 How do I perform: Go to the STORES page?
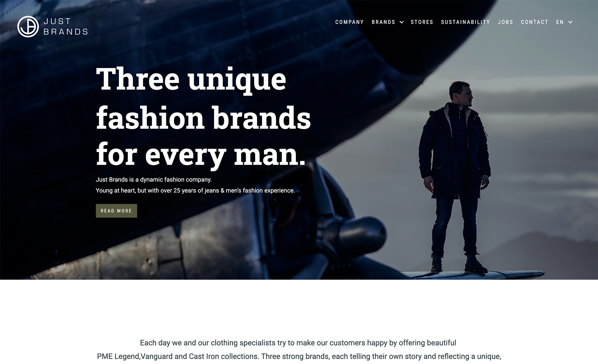point(422,22)
